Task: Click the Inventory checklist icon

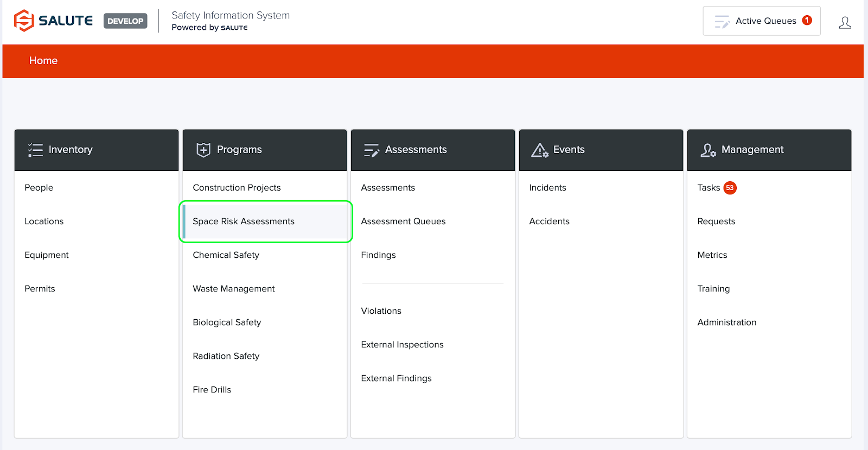Action: click(x=35, y=150)
